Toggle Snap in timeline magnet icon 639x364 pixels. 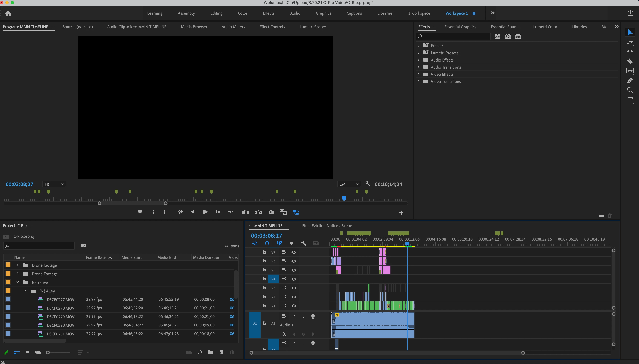pos(267,243)
